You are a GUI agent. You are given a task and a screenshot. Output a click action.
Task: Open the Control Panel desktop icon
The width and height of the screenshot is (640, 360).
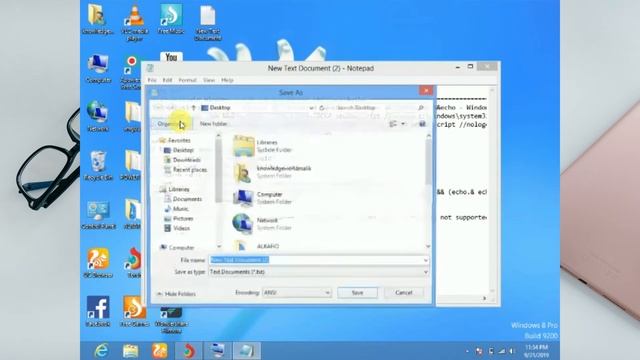[x=98, y=215]
